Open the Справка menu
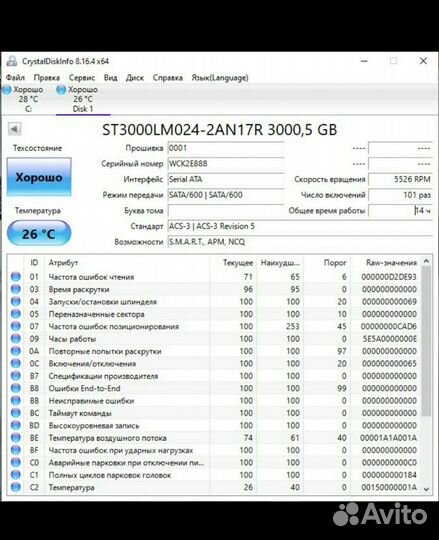This screenshot has height=540, width=439. tap(167, 78)
